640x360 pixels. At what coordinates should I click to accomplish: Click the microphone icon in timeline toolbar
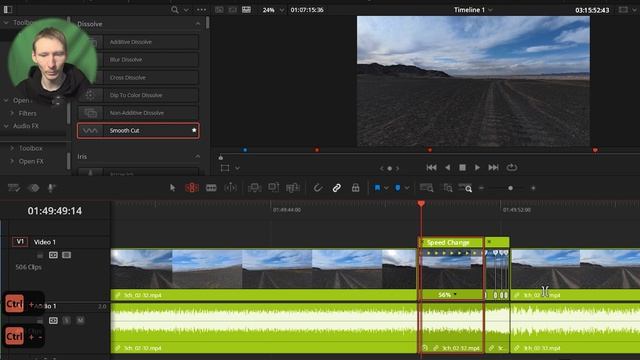point(51,188)
